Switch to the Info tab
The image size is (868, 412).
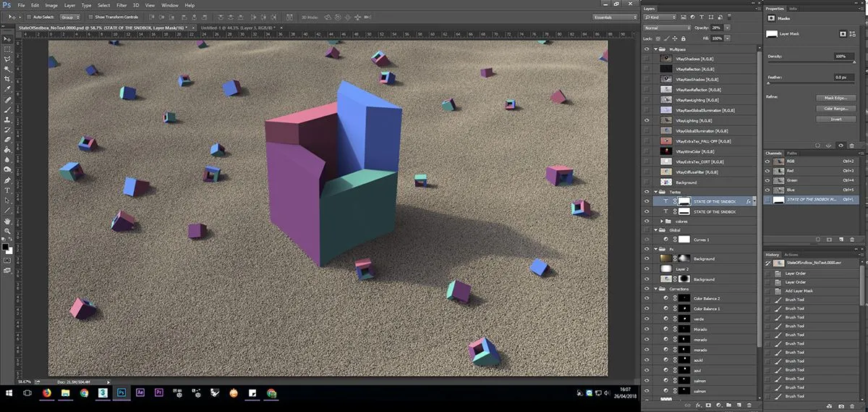(x=793, y=8)
